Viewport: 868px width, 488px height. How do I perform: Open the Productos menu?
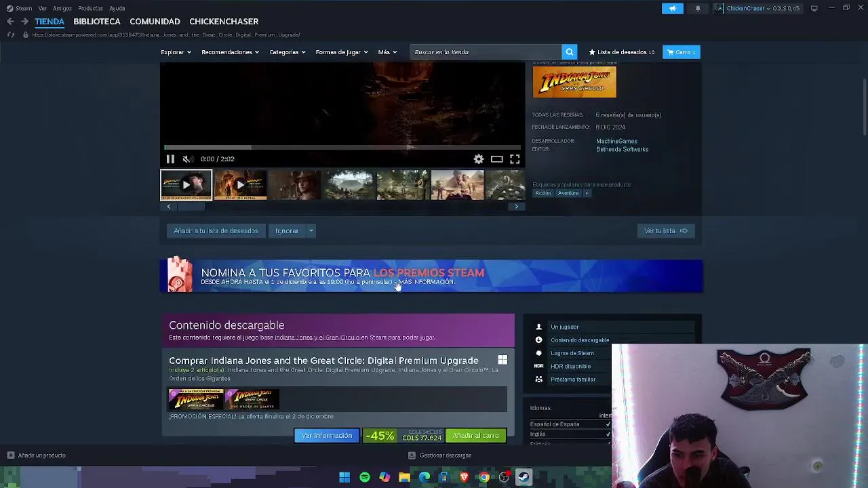(90, 8)
